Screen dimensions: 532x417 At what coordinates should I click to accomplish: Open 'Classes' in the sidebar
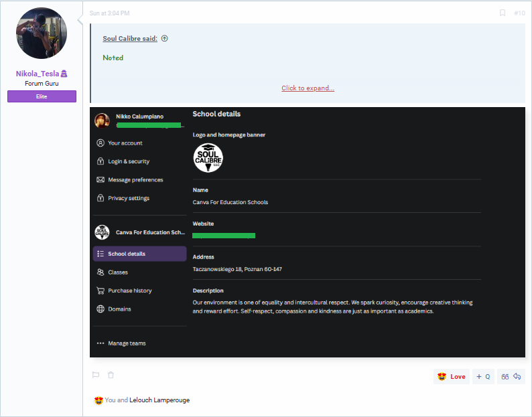click(x=118, y=272)
